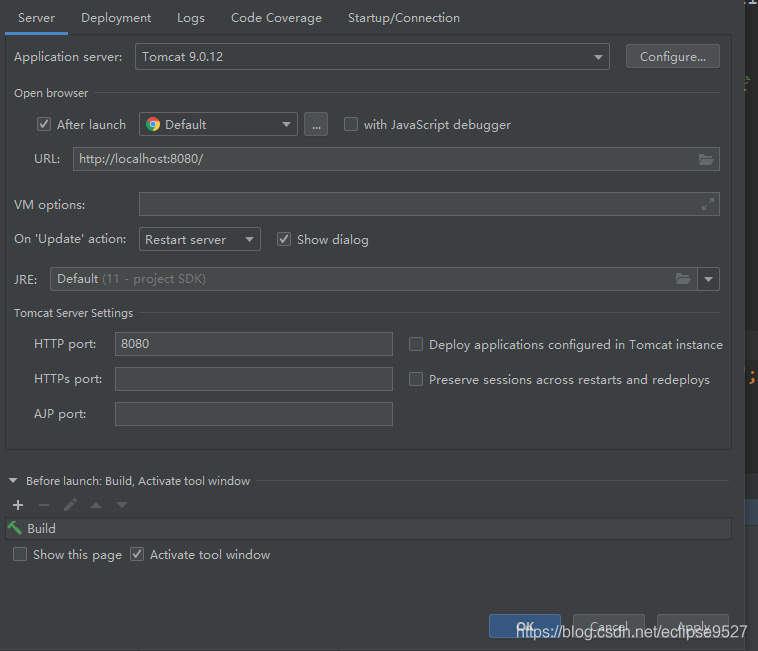Add a before launch task
The height and width of the screenshot is (651, 758).
(x=18, y=505)
